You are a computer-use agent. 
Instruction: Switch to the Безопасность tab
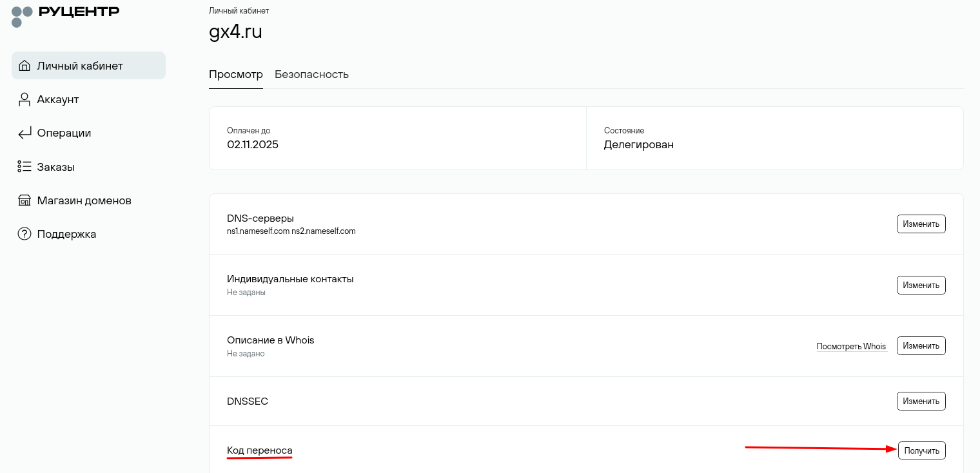(x=311, y=74)
